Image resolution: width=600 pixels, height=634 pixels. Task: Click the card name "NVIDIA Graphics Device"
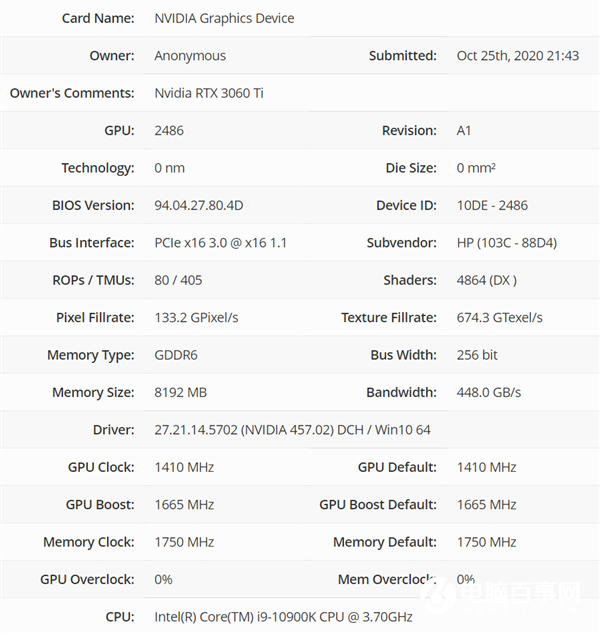(224, 18)
